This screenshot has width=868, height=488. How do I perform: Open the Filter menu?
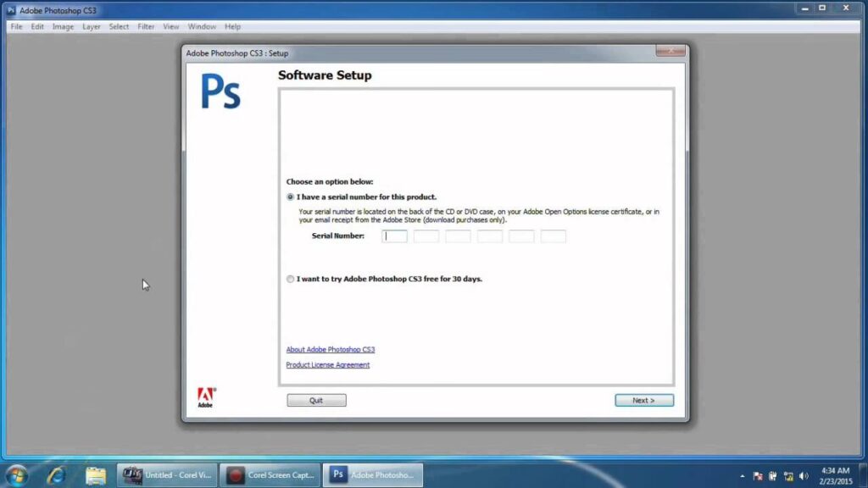pyautogui.click(x=146, y=26)
